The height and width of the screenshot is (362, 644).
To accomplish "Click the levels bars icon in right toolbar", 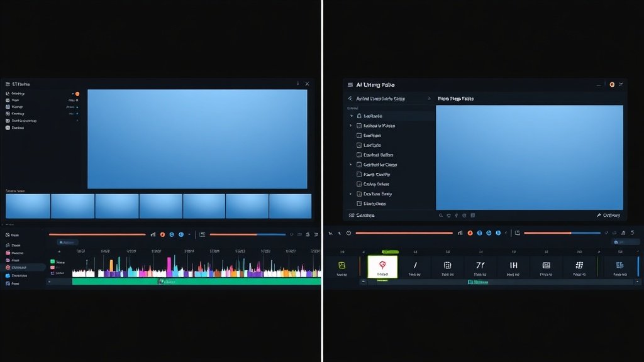I will click(x=460, y=233).
